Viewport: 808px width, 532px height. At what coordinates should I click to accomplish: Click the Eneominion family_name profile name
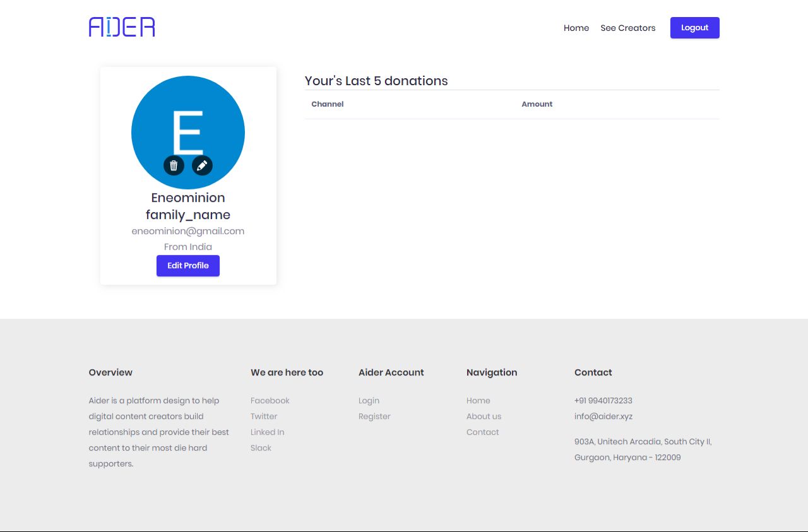pyautogui.click(x=188, y=206)
